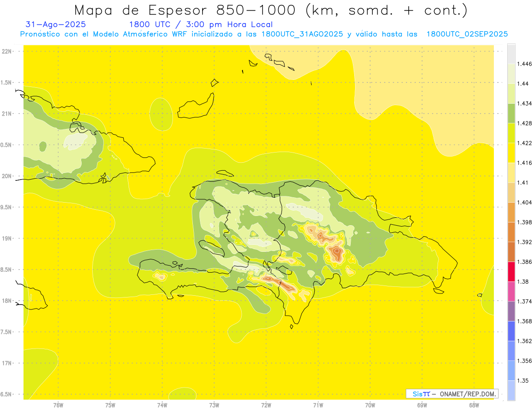The height and width of the screenshot is (411, 532).
Task: Click the legend value '1.35'
Action: point(524,380)
